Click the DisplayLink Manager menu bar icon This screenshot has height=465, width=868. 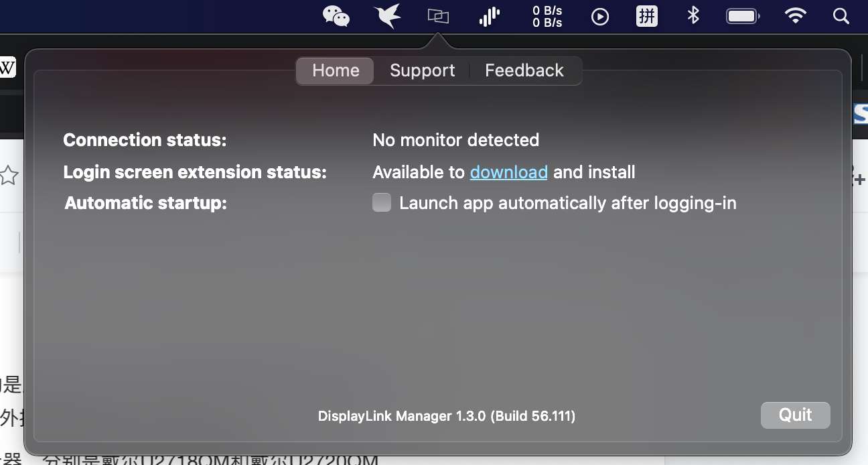(438, 16)
